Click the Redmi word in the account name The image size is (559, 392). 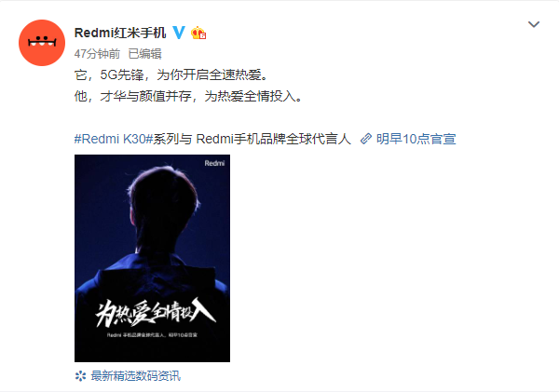94,33
